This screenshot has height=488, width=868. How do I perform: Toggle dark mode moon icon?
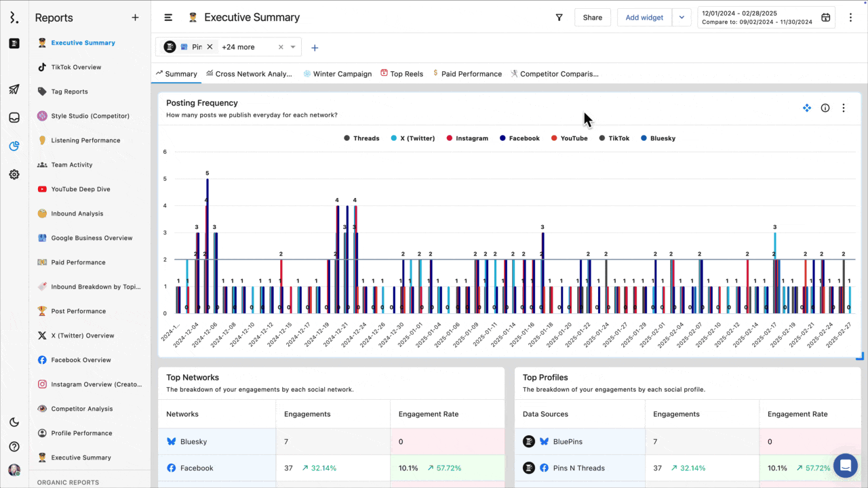pyautogui.click(x=14, y=422)
